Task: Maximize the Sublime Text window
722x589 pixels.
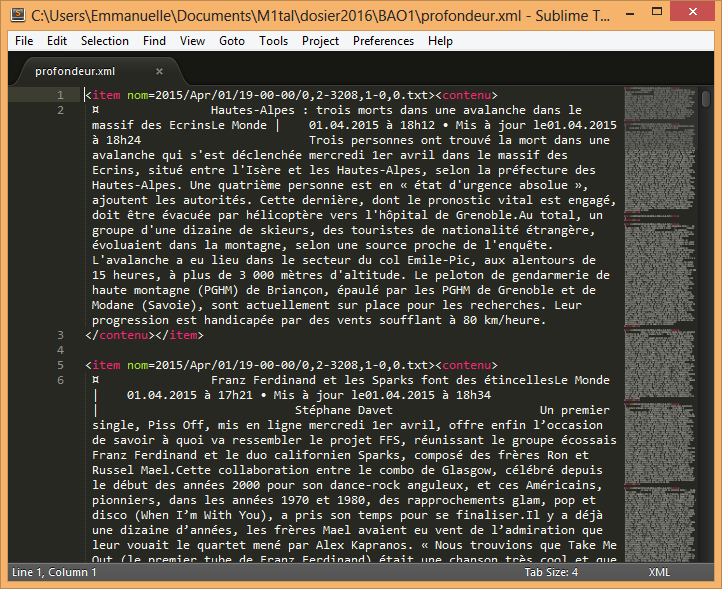Action: pos(657,12)
